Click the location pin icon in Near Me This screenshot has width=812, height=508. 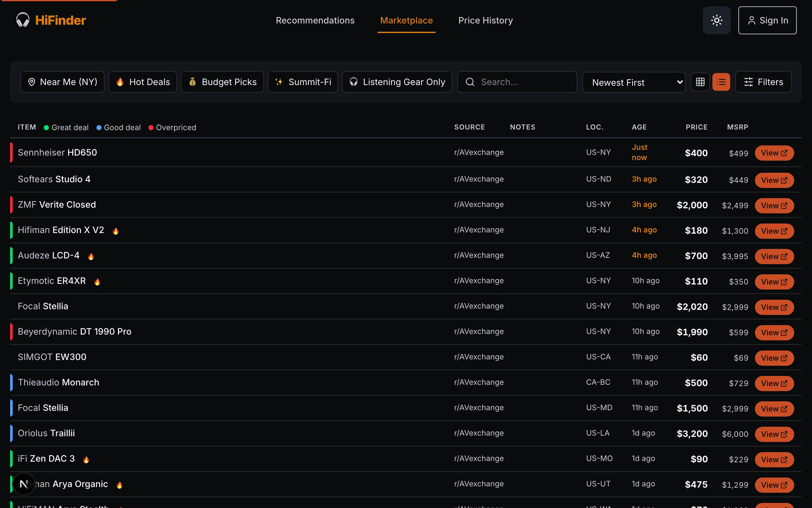coord(31,82)
